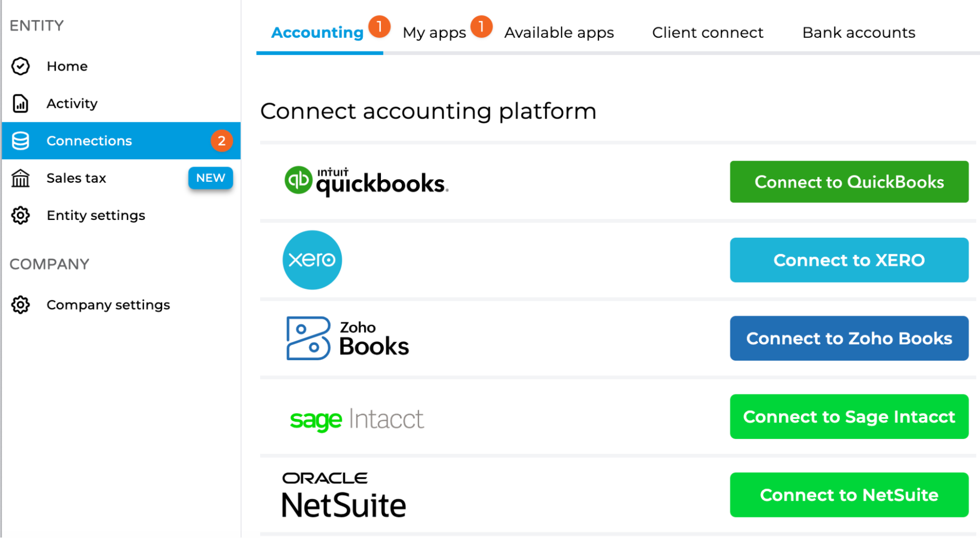Click the Sage Intacct integration icon
This screenshot has height=538, width=980.
(356, 417)
